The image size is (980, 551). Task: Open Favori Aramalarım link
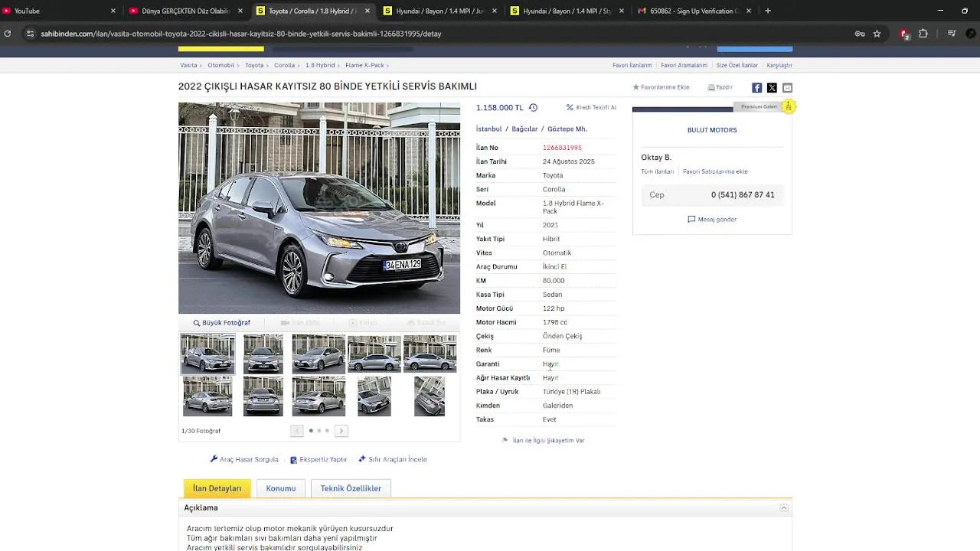pos(684,66)
